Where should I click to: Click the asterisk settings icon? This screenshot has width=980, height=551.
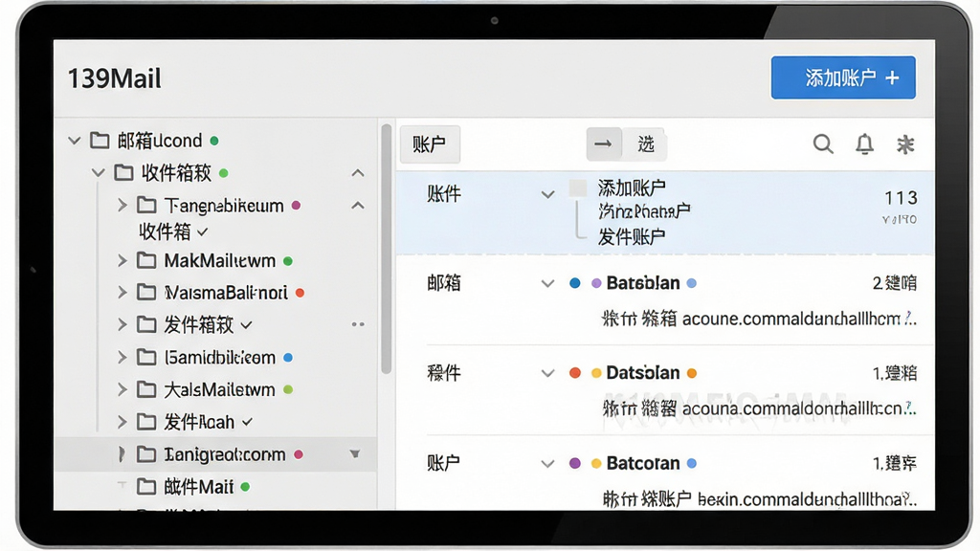click(x=905, y=144)
